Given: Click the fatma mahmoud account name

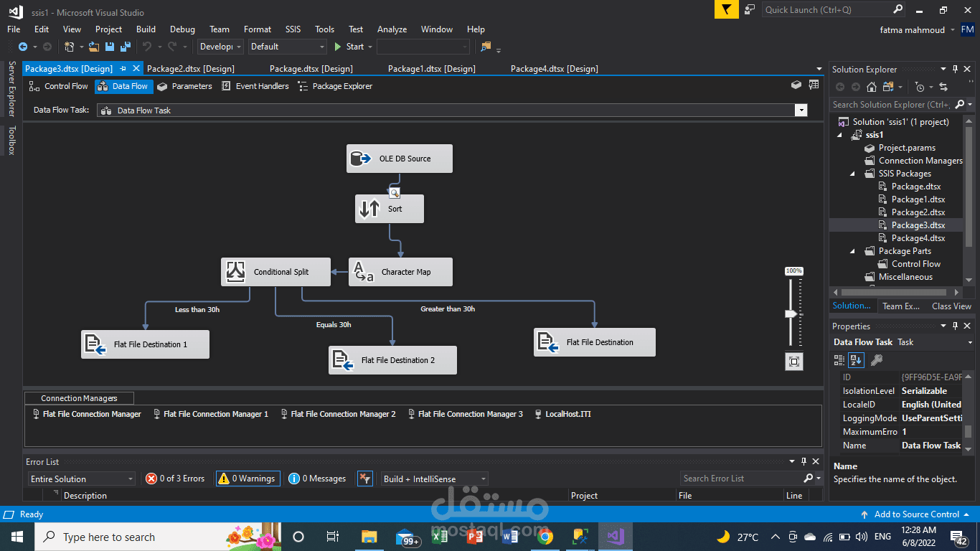Looking at the screenshot, I should point(913,30).
